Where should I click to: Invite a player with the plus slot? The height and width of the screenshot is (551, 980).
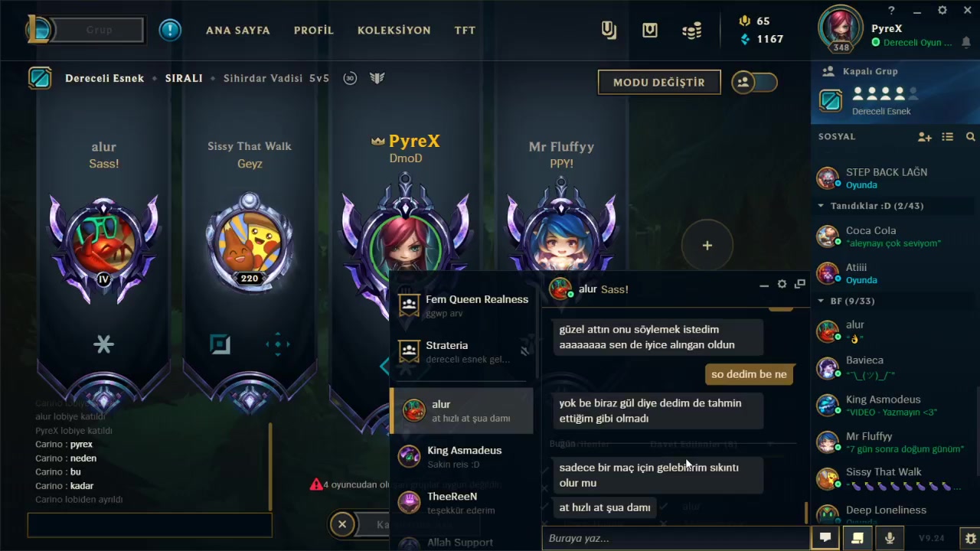coord(707,246)
